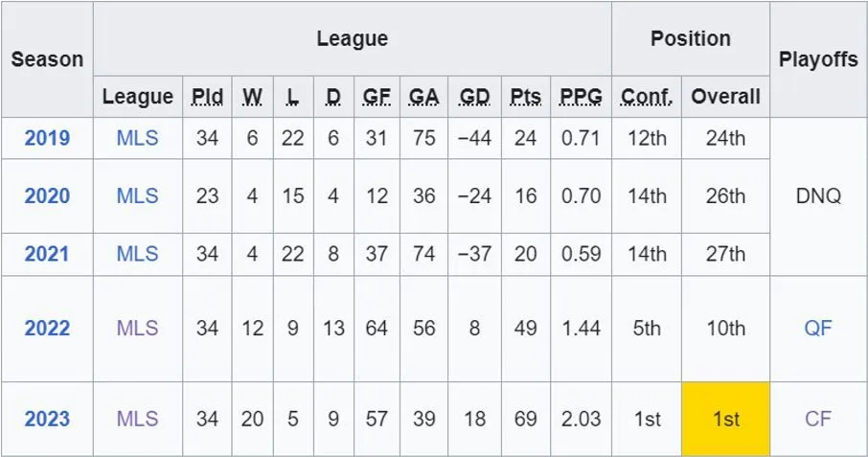Click the DNQ playoffs cell
The image size is (868, 457).
[818, 196]
